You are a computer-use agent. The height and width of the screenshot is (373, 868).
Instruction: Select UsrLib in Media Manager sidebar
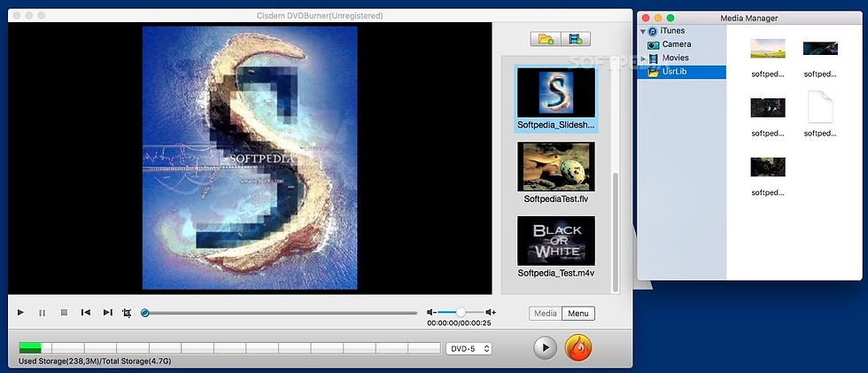[x=682, y=72]
